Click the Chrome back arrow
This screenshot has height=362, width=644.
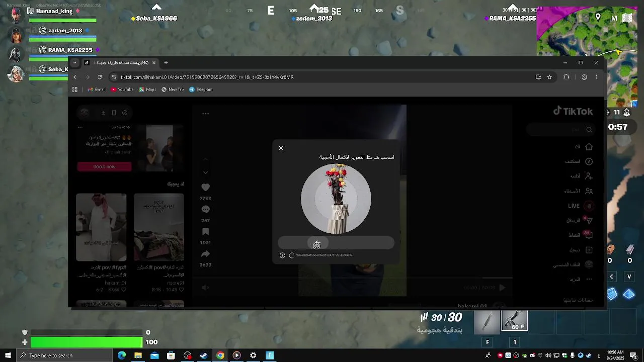pos(75,77)
